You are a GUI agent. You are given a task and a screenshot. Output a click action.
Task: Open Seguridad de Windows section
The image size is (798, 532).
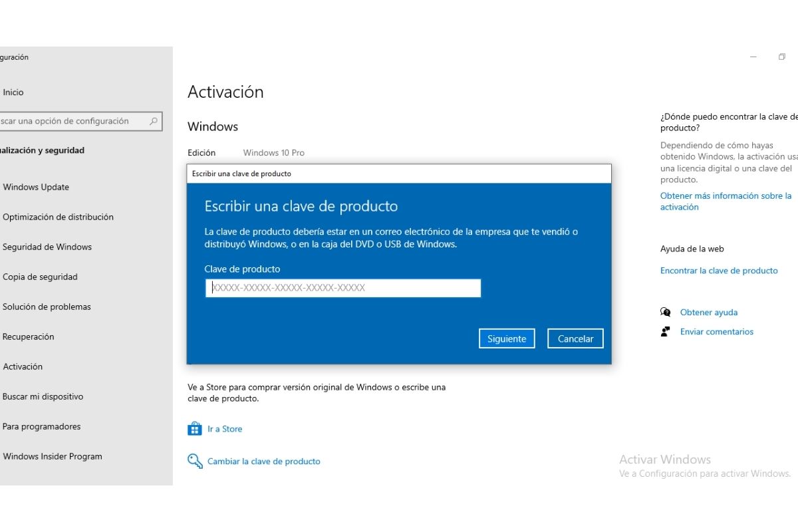47,247
